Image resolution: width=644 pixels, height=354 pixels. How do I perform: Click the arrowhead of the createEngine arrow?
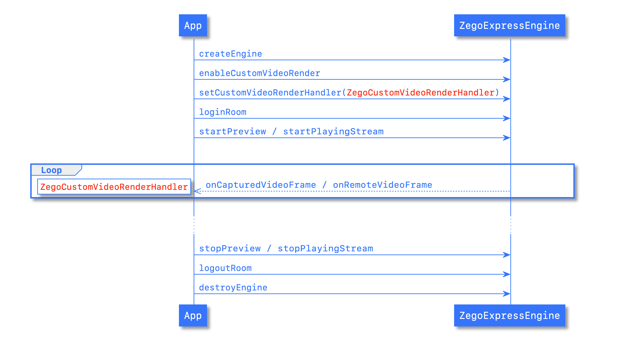tap(507, 60)
